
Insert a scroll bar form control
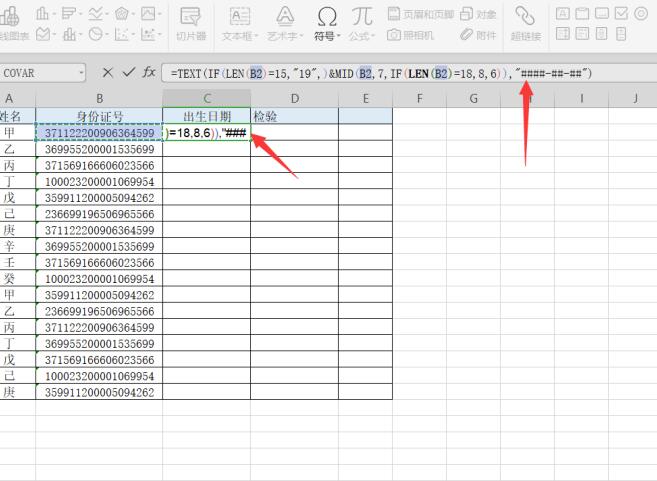click(x=602, y=34)
